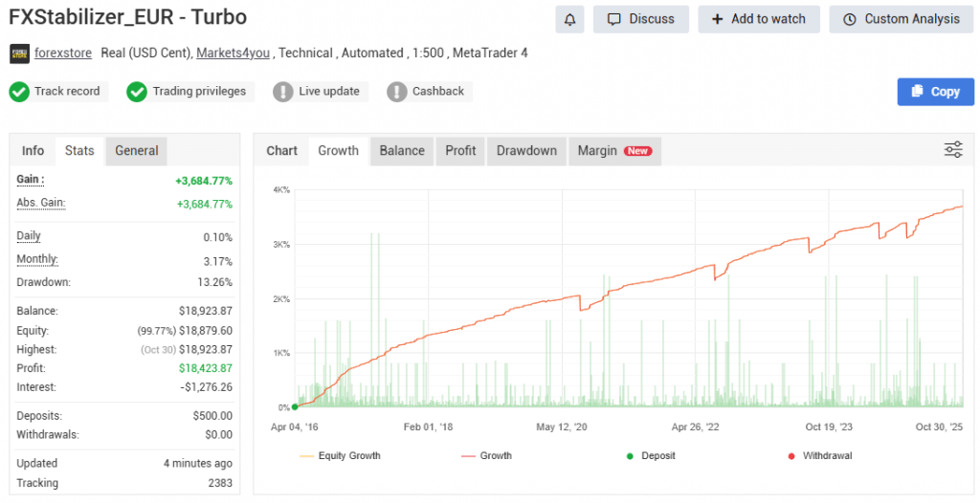
Task: Toggle Withdrawal legend entry
Action: click(x=818, y=456)
